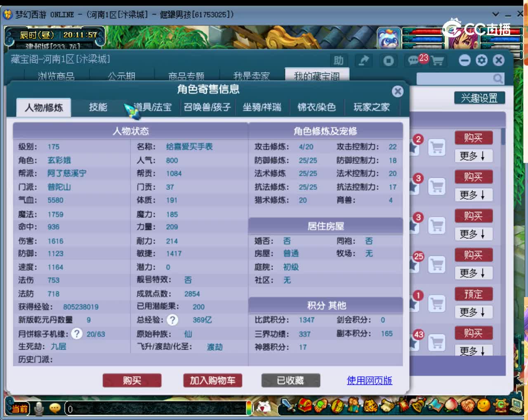The width and height of the screenshot is (528, 420).
Task: Click the chat input field at the bottom
Action: pyautogui.click(x=158, y=409)
